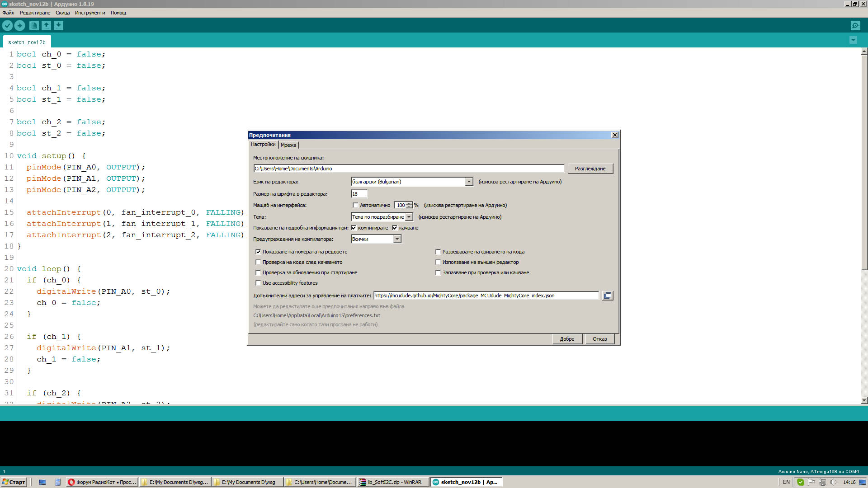Click the Verify checkmark toolbar icon
The height and width of the screenshot is (488, 868).
click(x=8, y=26)
